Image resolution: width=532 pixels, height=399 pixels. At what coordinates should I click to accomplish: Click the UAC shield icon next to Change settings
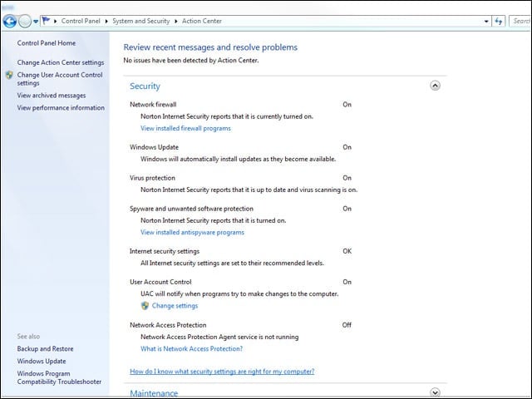click(x=145, y=306)
